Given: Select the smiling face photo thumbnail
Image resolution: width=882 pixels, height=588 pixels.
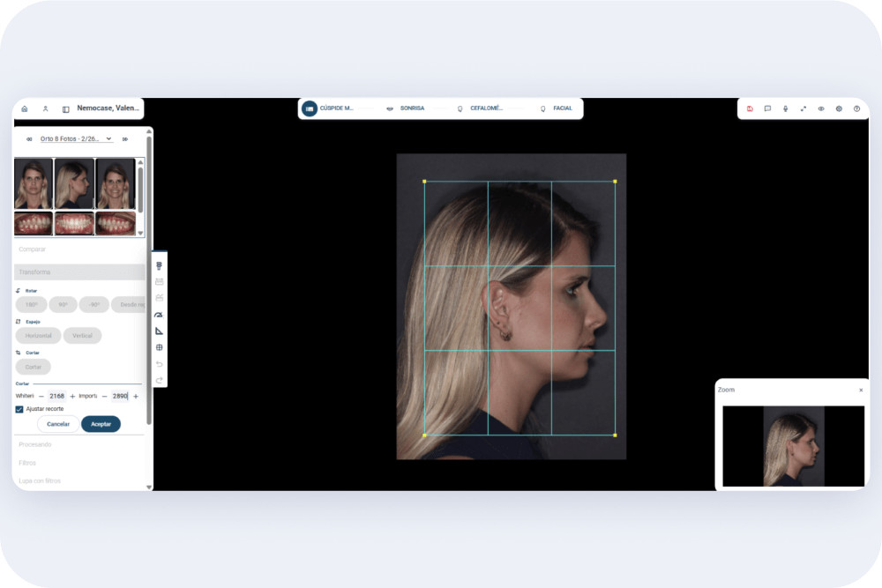Looking at the screenshot, I should [116, 184].
